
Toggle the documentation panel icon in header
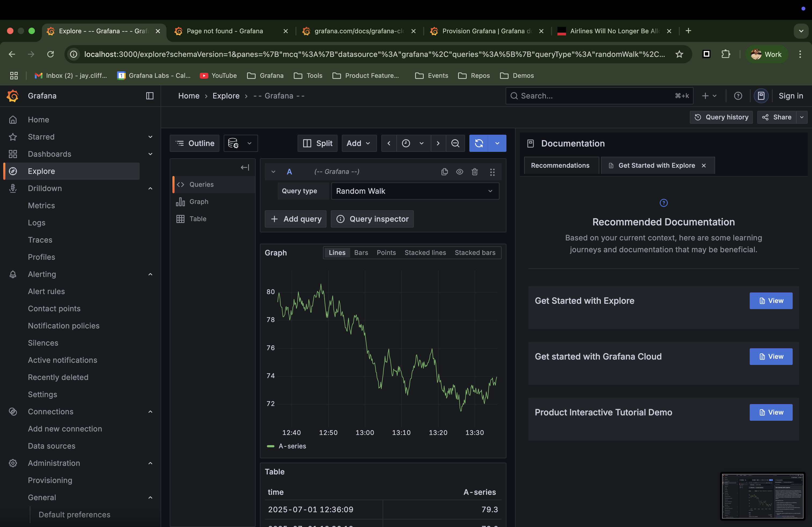click(x=761, y=96)
